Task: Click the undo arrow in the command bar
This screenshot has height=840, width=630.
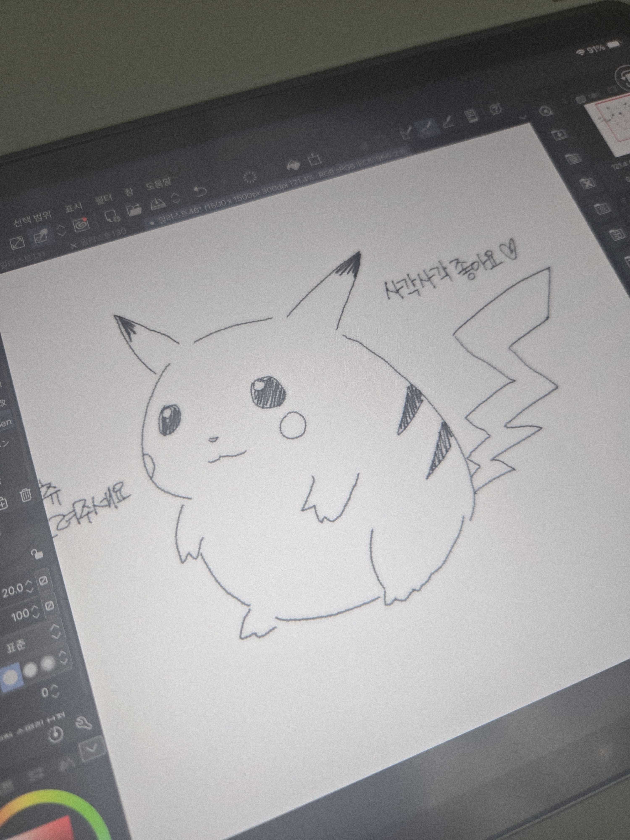Action: [x=200, y=191]
